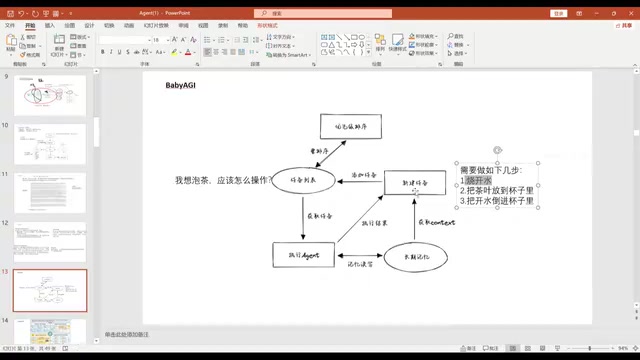
Task: Open Quick Styles gallery
Action: (x=397, y=43)
